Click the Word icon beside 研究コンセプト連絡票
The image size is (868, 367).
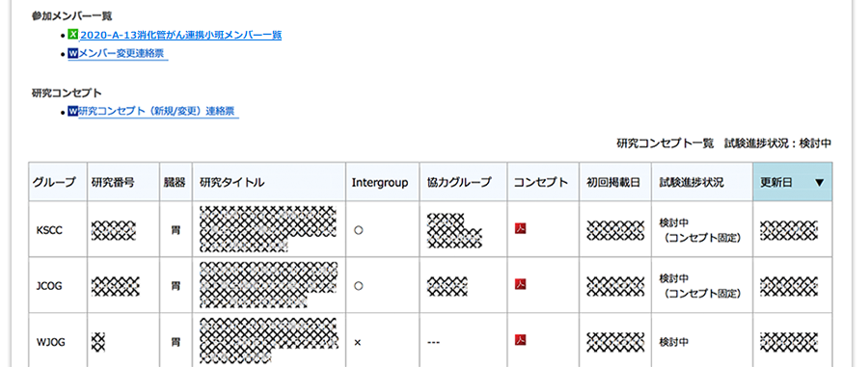(x=73, y=111)
